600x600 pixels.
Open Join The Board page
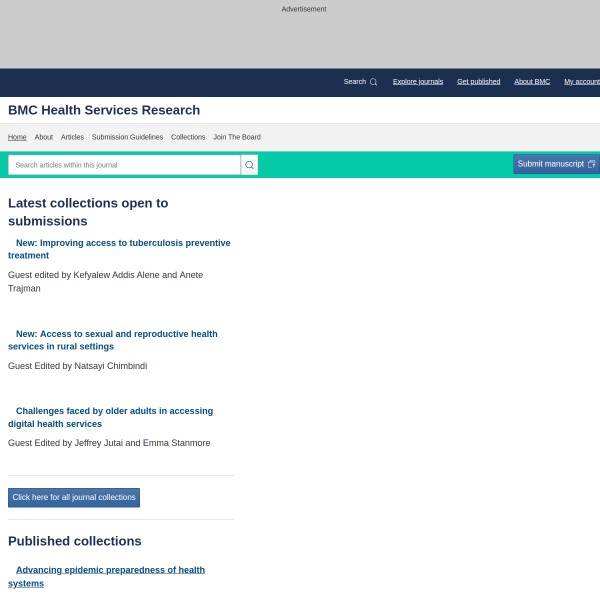(x=237, y=137)
